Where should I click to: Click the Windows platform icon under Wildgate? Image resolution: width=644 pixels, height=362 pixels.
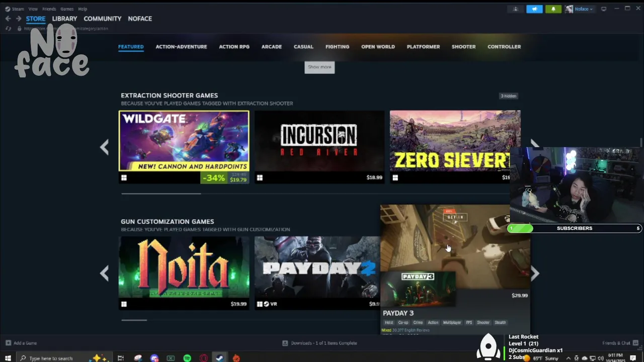pos(124,177)
